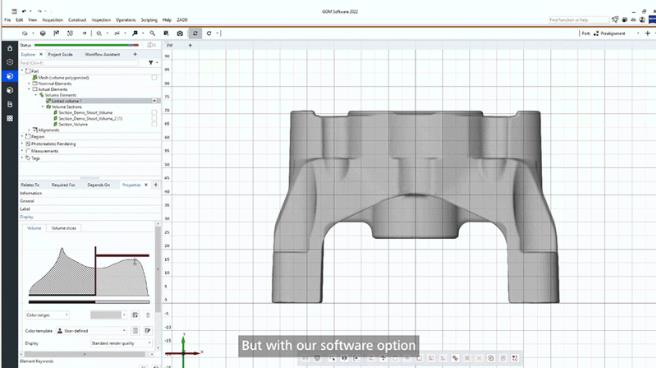Open the alignment selector dropdown at top right
This screenshot has height=373, width=656.
(x=616, y=33)
